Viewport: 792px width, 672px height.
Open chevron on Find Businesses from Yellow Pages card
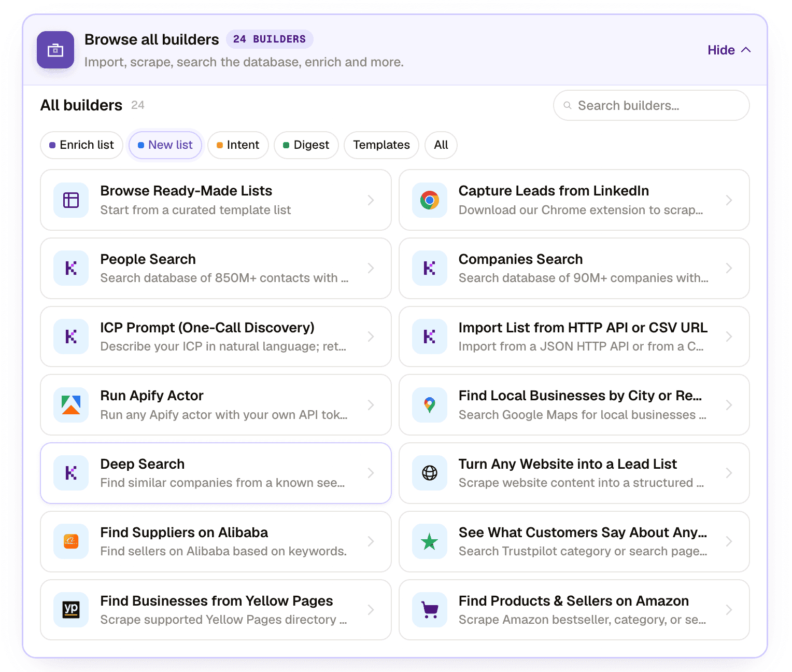371,610
